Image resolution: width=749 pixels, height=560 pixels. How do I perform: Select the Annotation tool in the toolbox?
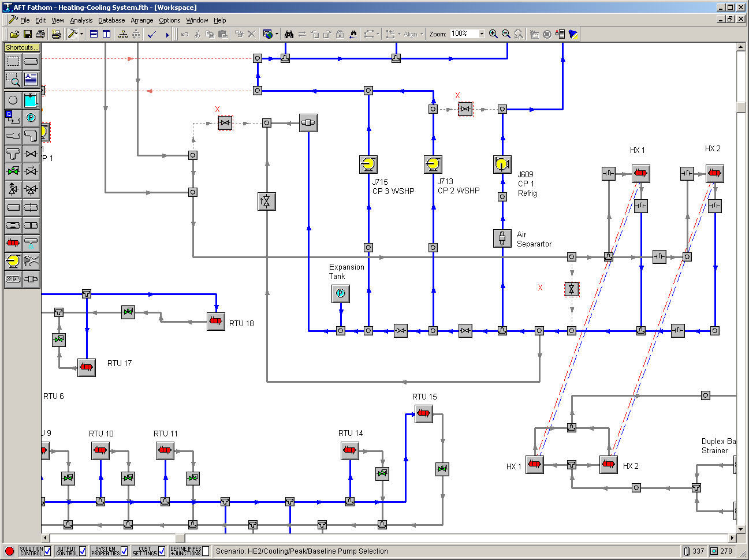coord(31,80)
